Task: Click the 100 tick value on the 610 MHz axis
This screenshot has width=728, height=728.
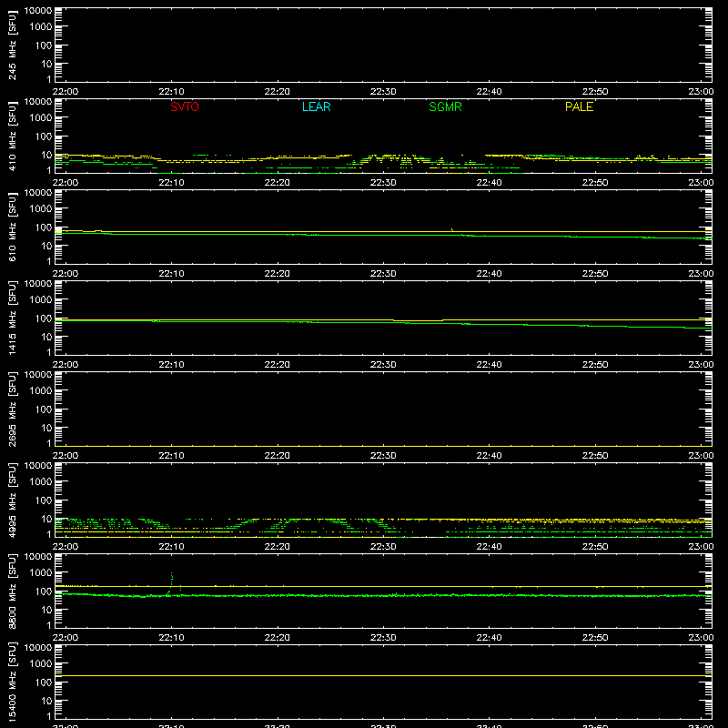Action: coord(44,227)
